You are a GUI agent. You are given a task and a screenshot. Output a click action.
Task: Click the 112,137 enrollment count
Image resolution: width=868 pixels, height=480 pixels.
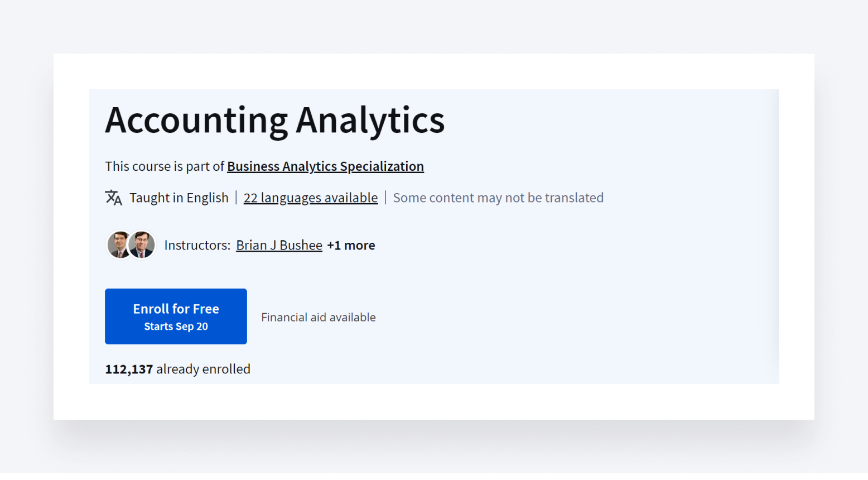129,369
